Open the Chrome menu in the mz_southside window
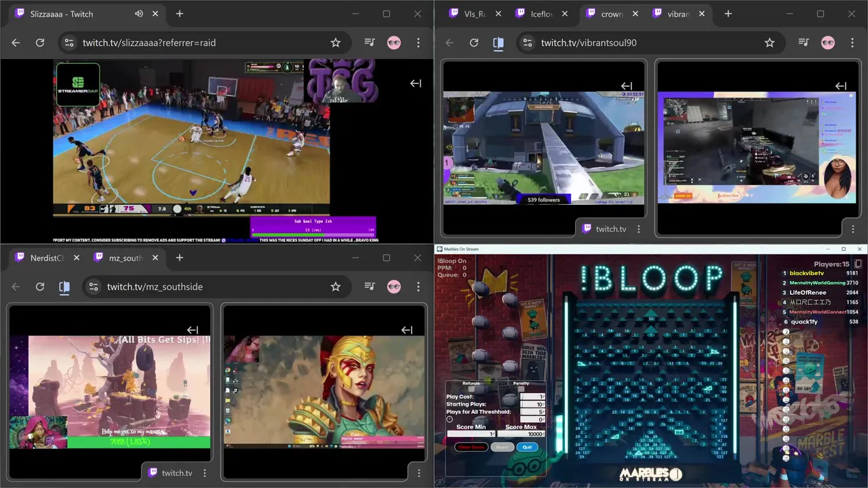Viewport: 868px width, 488px height. click(418, 287)
